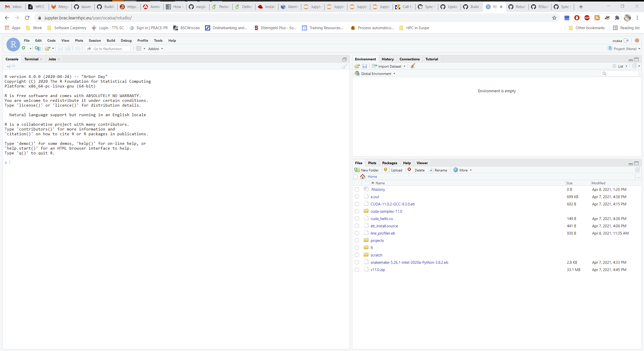Click the quit session power icon
The height and width of the screenshot is (351, 644).
tap(637, 40)
